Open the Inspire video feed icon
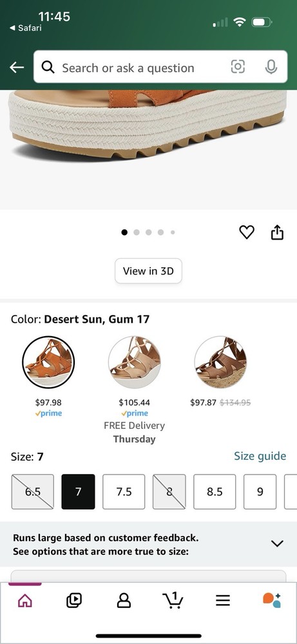The height and width of the screenshot is (644, 297). pyautogui.click(x=74, y=601)
